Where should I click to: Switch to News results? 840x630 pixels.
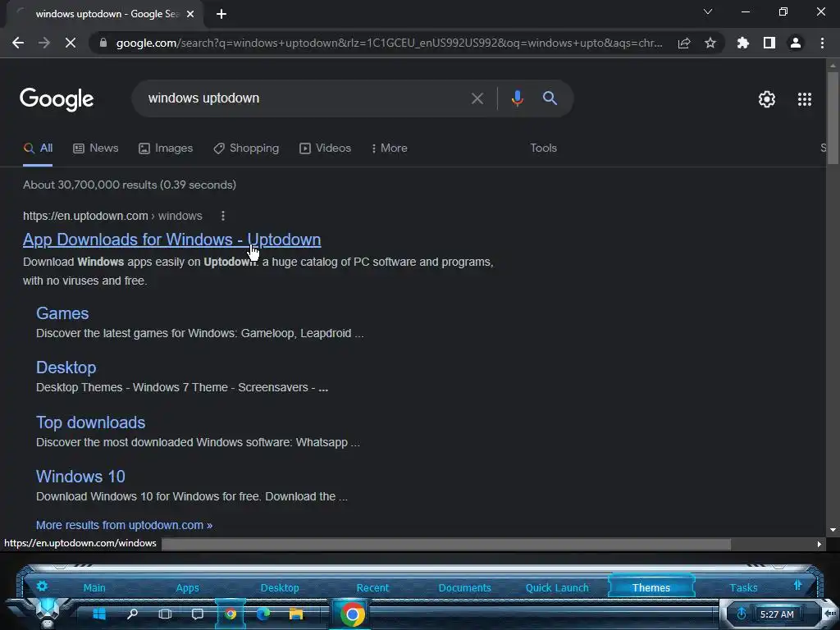coord(96,148)
